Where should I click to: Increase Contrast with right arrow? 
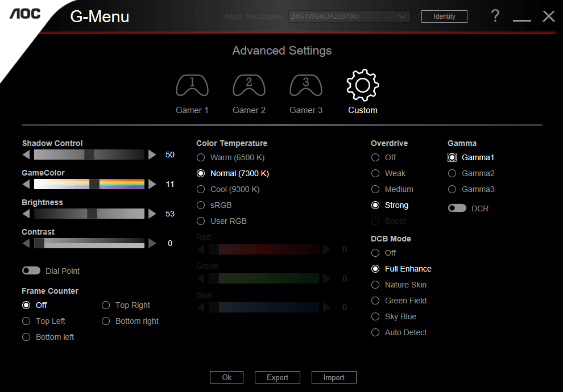tap(152, 243)
